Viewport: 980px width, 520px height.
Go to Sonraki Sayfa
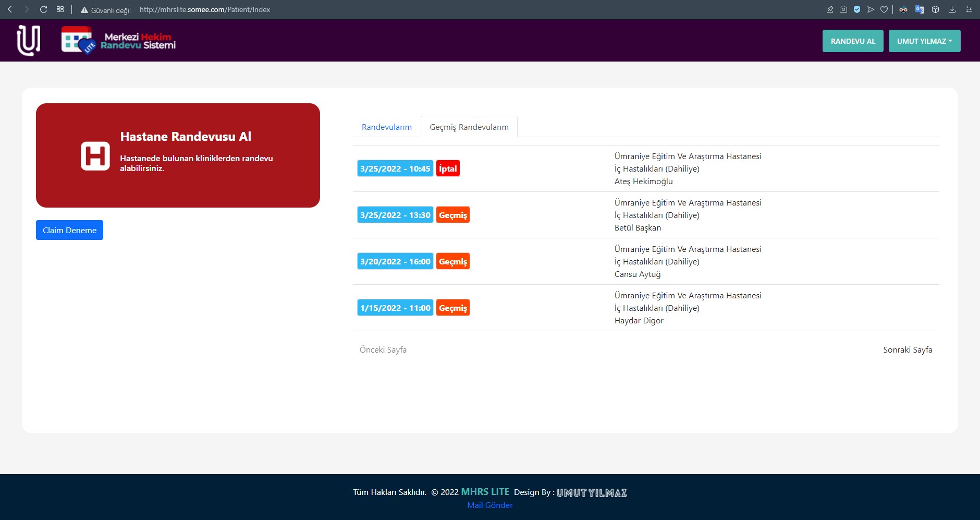[908, 350]
